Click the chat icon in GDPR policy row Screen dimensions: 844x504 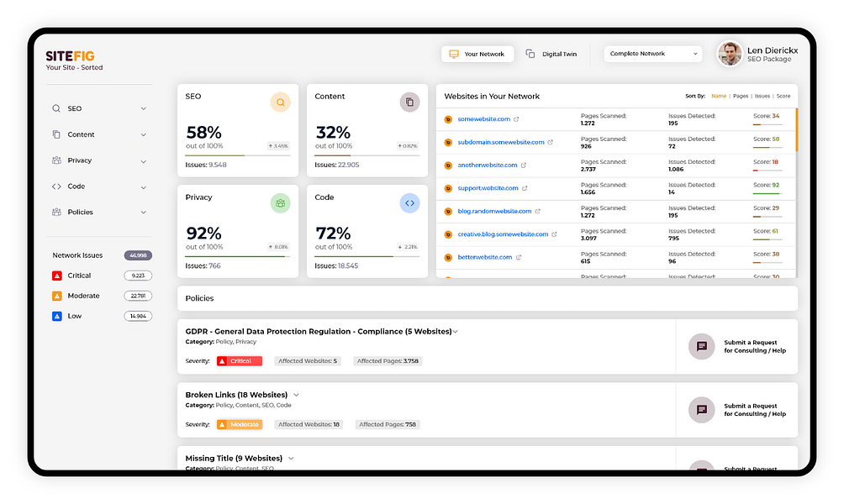701,346
